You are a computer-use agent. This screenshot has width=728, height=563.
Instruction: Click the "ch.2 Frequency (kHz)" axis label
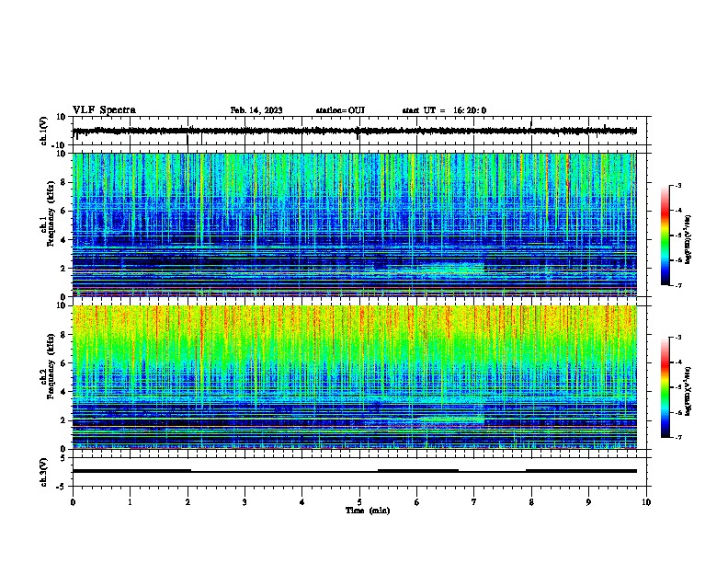48,366
